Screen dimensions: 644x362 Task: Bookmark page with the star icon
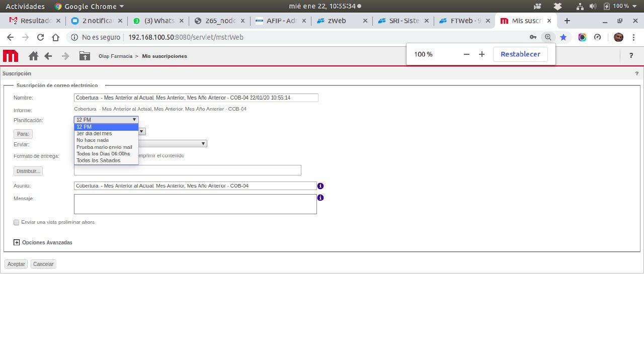pyautogui.click(x=563, y=37)
